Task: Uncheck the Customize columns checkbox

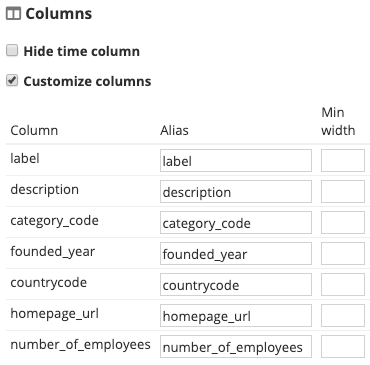Action: pyautogui.click(x=12, y=81)
